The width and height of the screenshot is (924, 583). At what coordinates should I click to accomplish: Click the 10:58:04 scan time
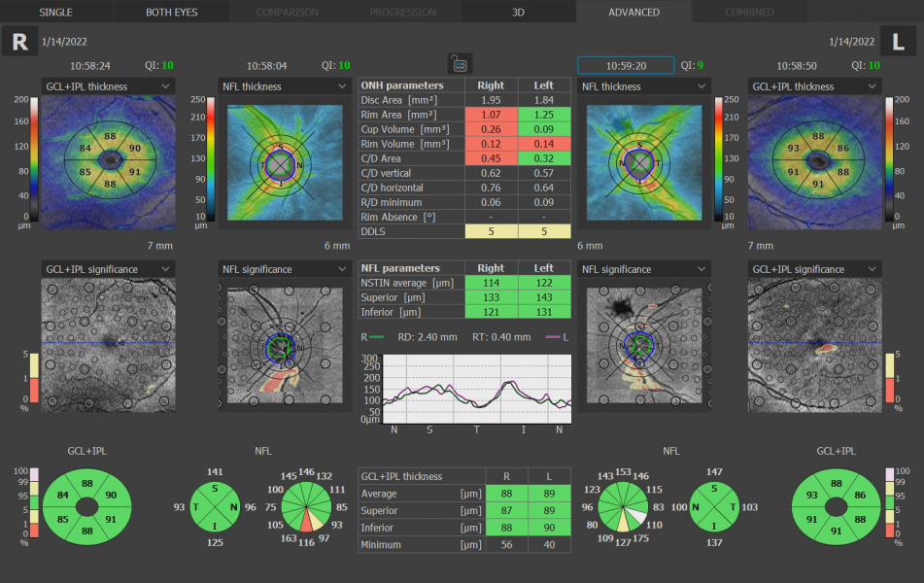(267, 65)
